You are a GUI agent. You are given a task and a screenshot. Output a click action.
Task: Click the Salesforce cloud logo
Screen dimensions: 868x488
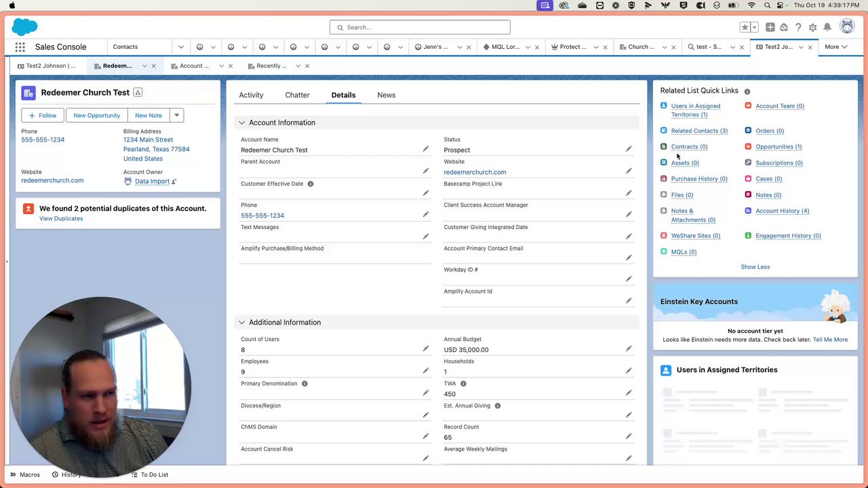pos(24,27)
